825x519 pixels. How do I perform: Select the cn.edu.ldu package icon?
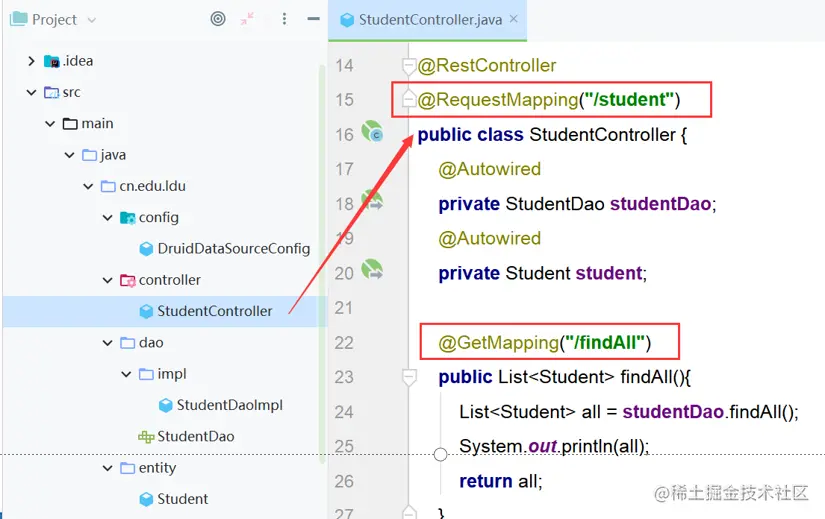click(108, 186)
